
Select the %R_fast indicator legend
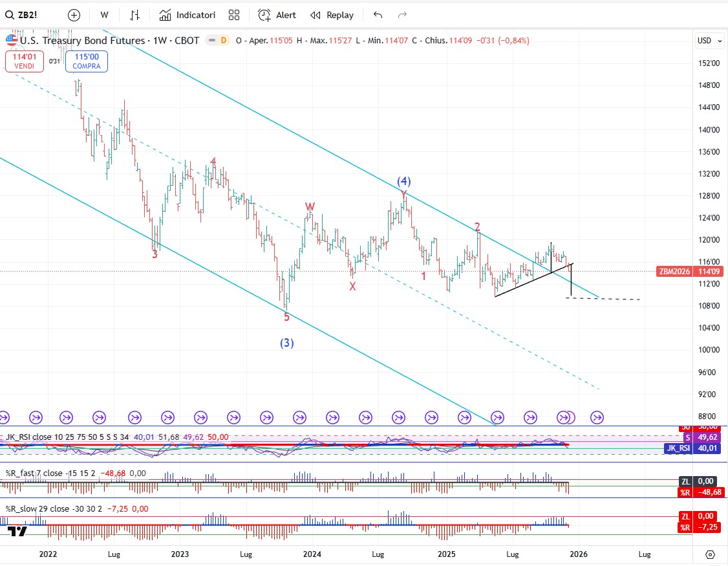coord(50,473)
